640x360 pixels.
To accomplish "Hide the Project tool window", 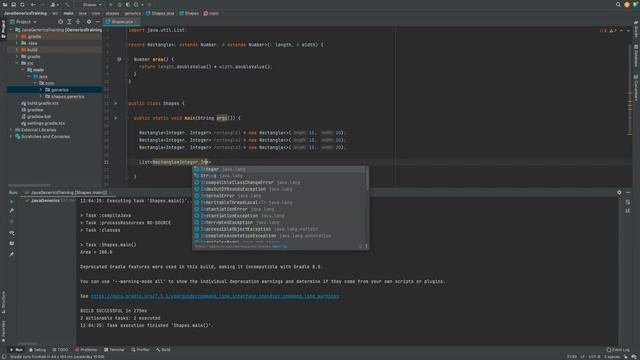I will click(98, 22).
